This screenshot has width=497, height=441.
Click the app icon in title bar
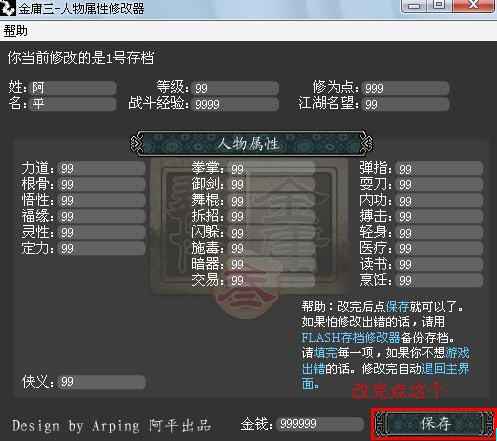coord(7,7)
